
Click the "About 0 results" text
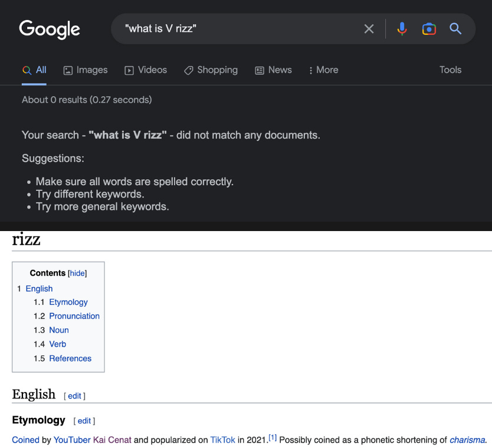tap(87, 100)
